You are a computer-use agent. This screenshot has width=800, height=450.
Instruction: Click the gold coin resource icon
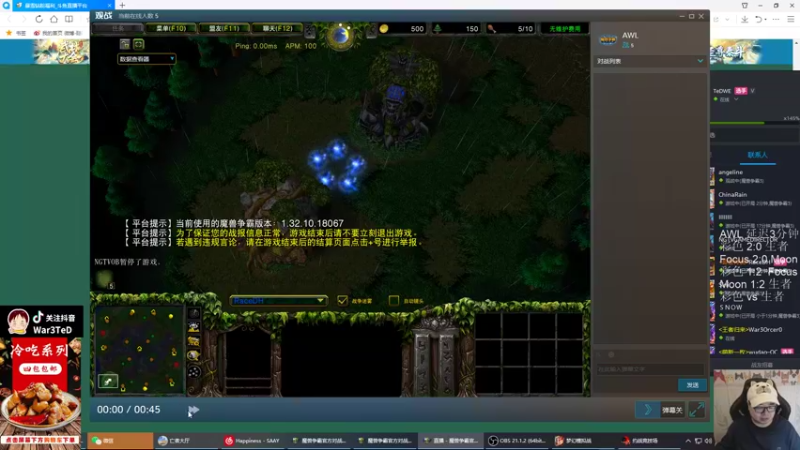384,29
